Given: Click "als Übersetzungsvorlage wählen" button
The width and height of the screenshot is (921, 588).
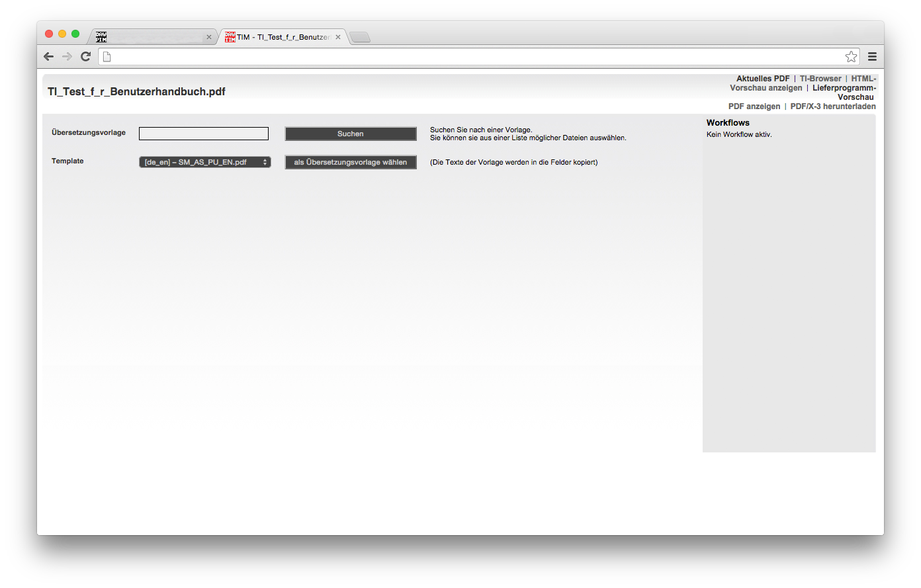Looking at the screenshot, I should tap(351, 162).
